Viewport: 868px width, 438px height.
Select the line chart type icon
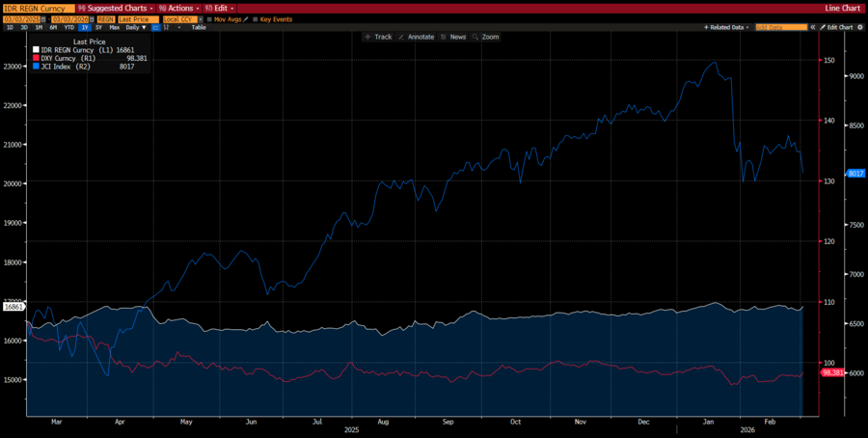153,27
